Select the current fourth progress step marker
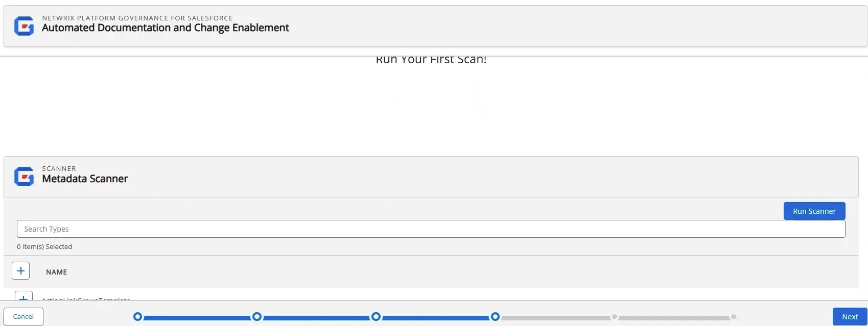 tap(495, 317)
